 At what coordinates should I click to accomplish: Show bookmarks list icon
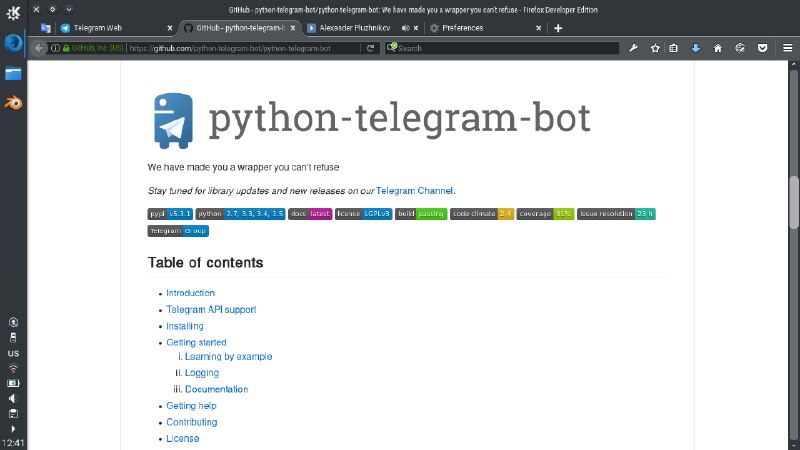pos(673,48)
